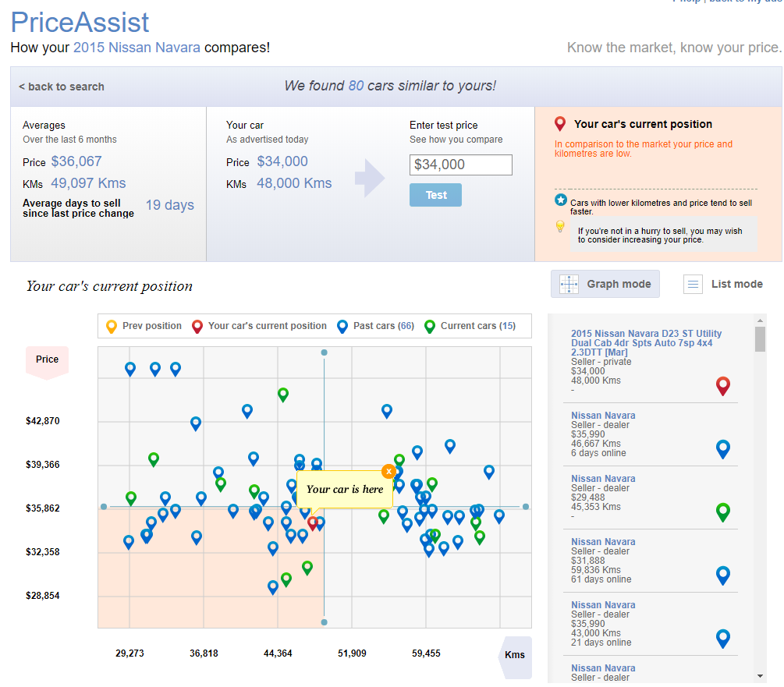784x687 pixels.
Task: Click the Graph mode grid icon
Action: point(569,284)
